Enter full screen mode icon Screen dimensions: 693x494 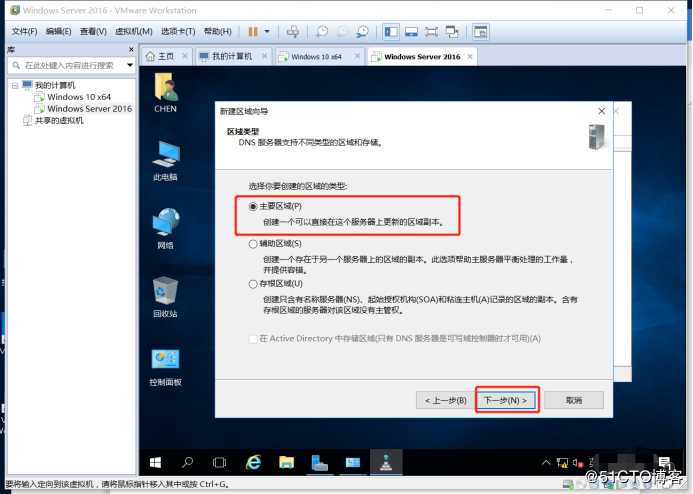431,32
